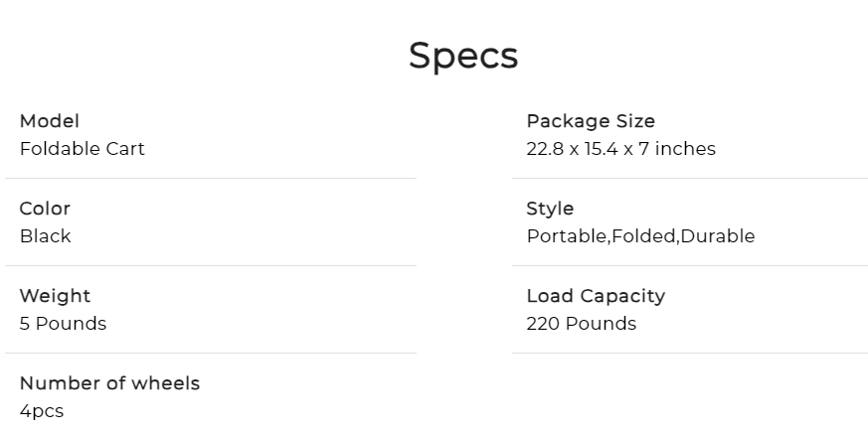Click the Model label
The image size is (868, 439).
point(50,121)
